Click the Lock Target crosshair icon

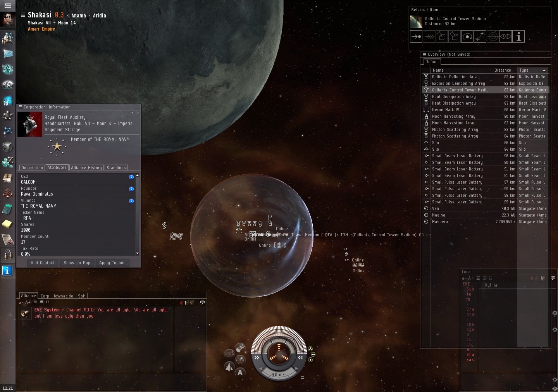coord(493,37)
